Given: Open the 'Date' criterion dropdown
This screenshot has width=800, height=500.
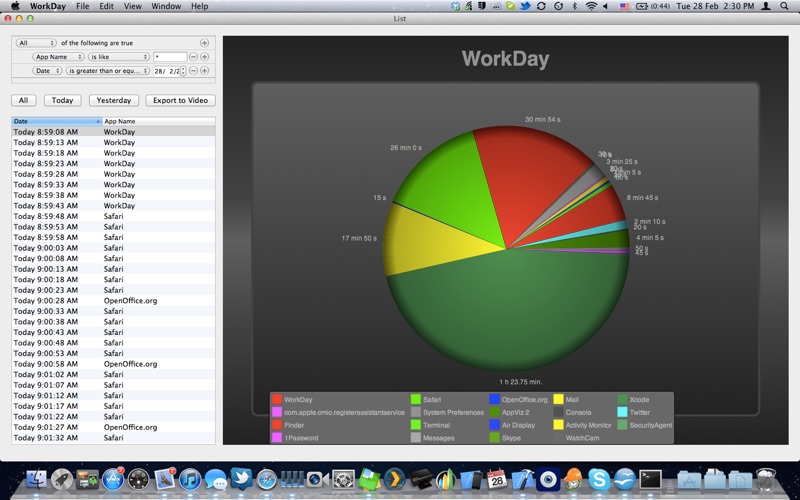Looking at the screenshot, I should coord(47,70).
